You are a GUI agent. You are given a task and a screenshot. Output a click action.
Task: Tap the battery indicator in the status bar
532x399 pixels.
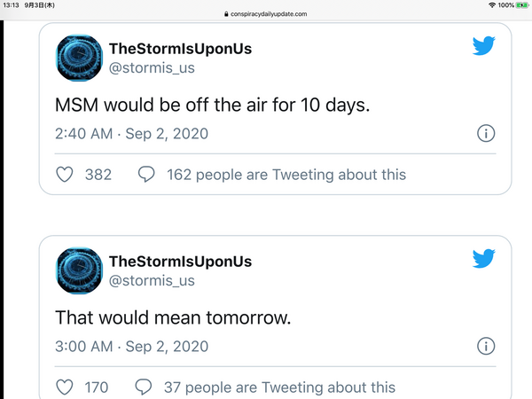pos(522,5)
